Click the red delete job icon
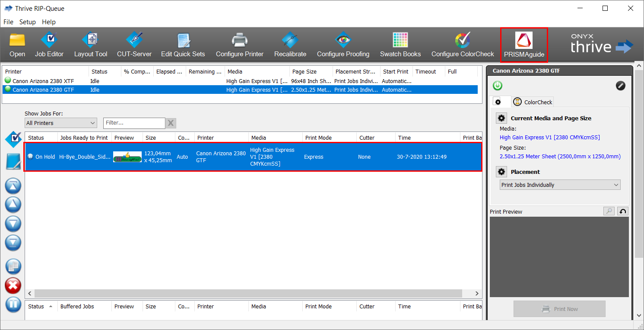The image size is (644, 330). coord(13,285)
